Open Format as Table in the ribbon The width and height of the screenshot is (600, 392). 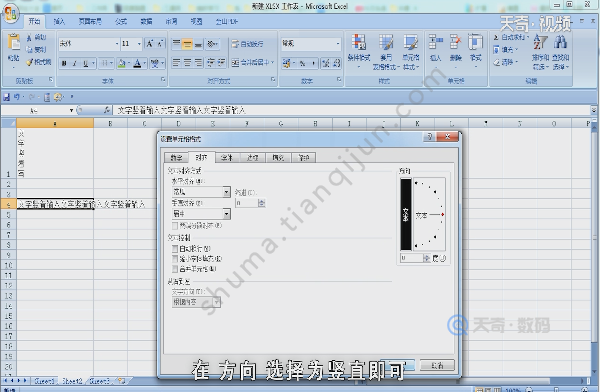coord(386,52)
